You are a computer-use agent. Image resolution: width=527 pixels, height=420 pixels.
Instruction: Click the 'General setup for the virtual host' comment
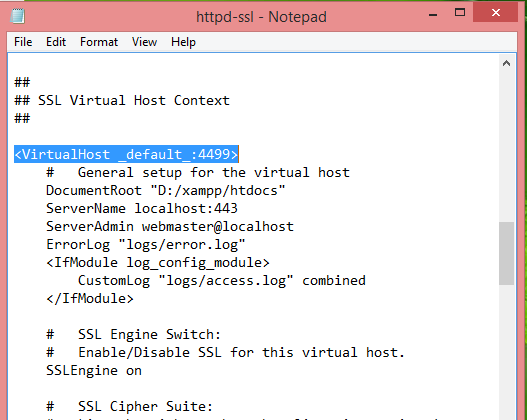tap(198, 172)
